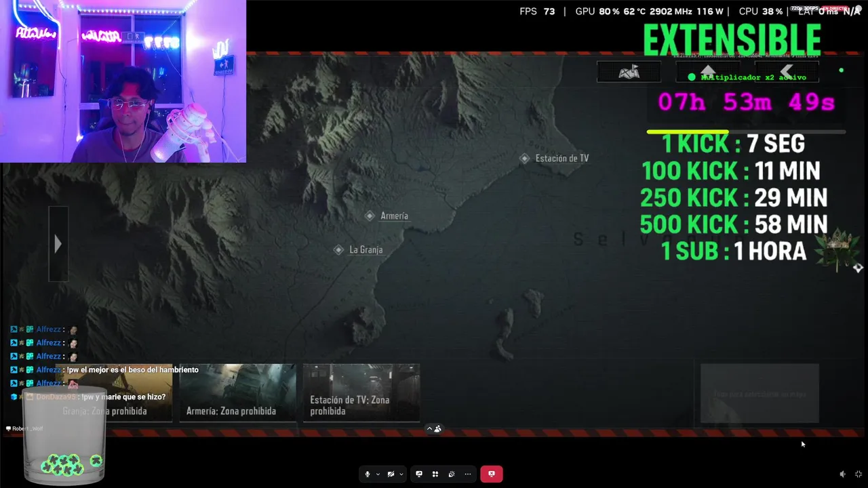Click the '1 SUB : 1 HORA' line
This screenshot has height=488, width=868.
coord(733,251)
